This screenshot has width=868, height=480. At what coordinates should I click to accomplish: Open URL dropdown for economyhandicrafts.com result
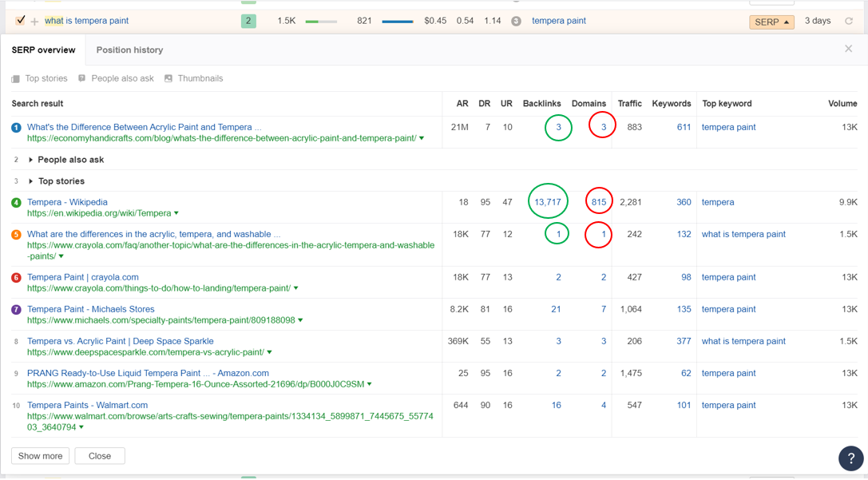(x=422, y=138)
